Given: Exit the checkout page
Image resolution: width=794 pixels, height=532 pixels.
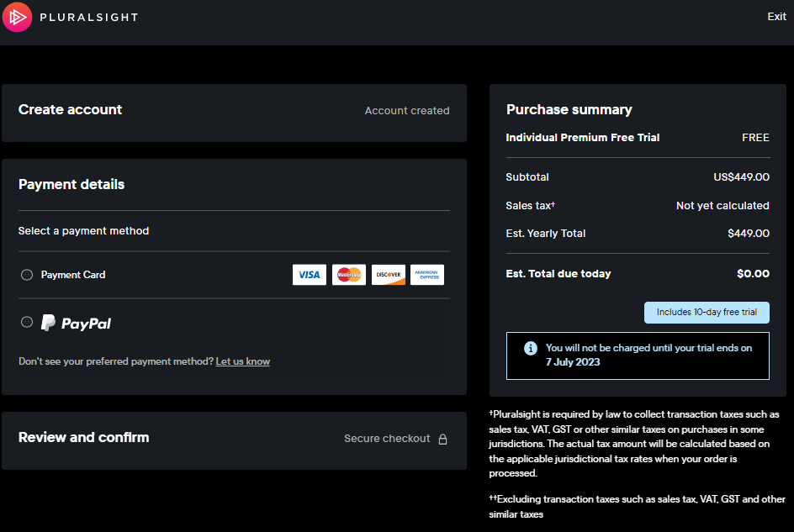Looking at the screenshot, I should click(776, 17).
